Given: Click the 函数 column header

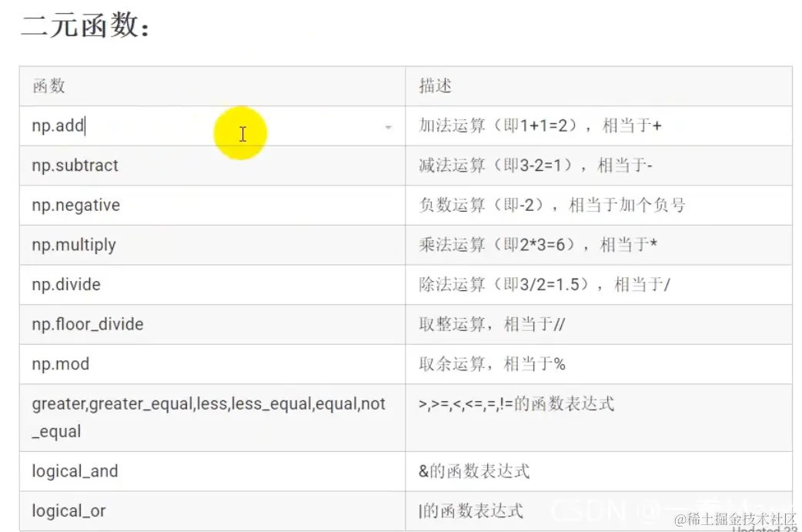Looking at the screenshot, I should pyautogui.click(x=212, y=86).
